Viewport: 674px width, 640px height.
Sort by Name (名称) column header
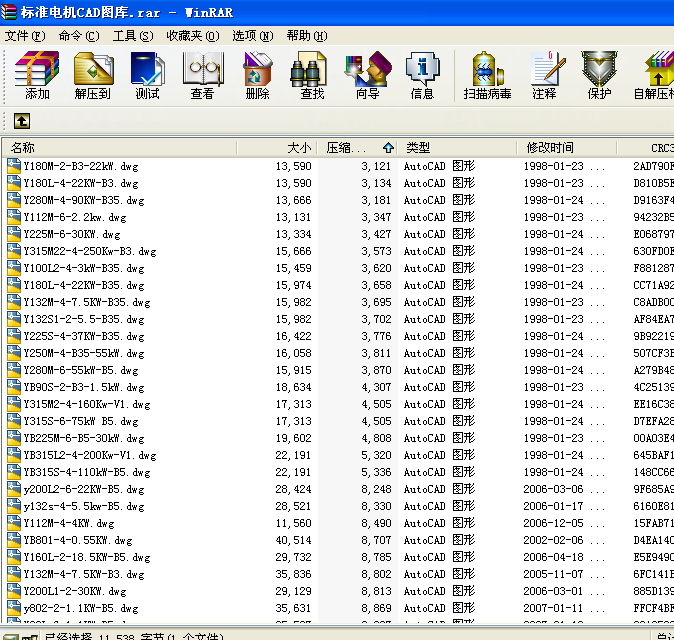[119, 148]
